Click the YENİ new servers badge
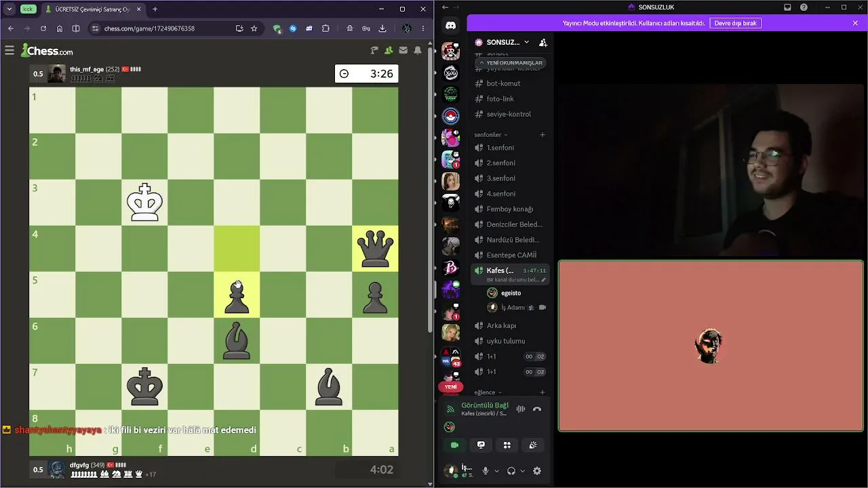868x488 pixels. pyautogui.click(x=451, y=386)
